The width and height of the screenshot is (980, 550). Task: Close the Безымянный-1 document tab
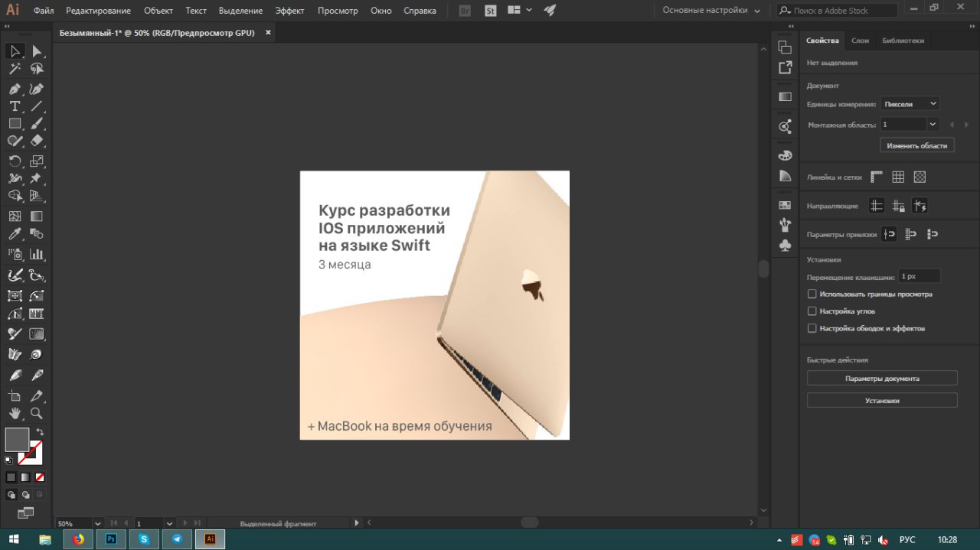268,33
